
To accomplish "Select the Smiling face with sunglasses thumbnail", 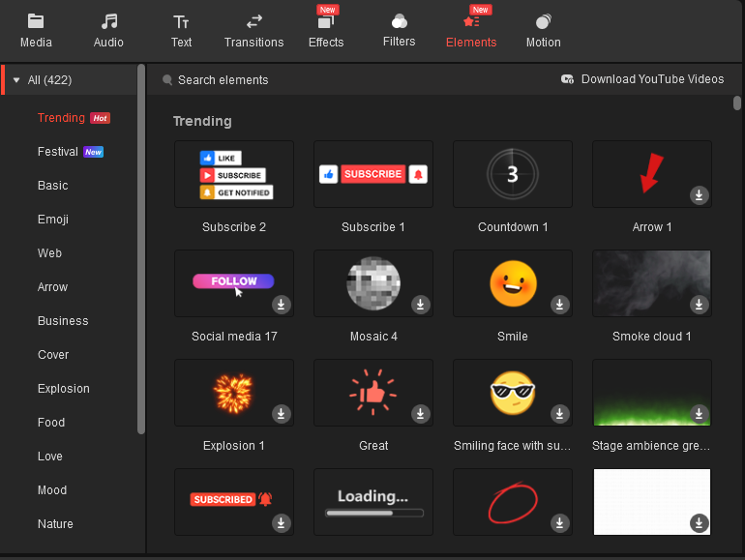I will (513, 393).
